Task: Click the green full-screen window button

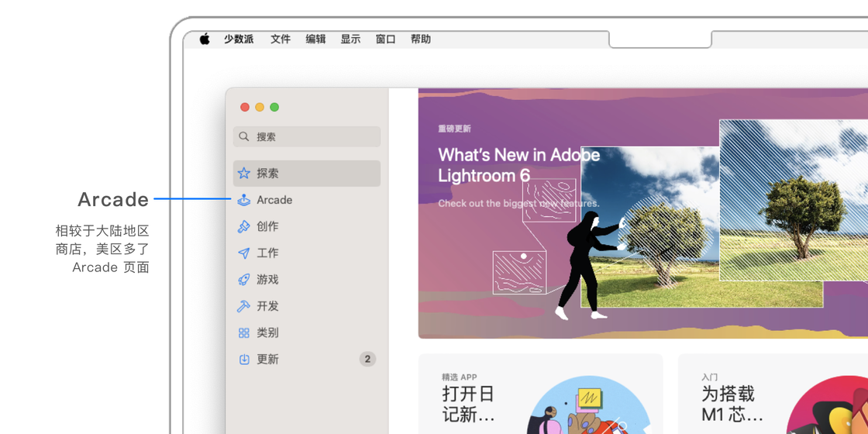Action: [274, 108]
